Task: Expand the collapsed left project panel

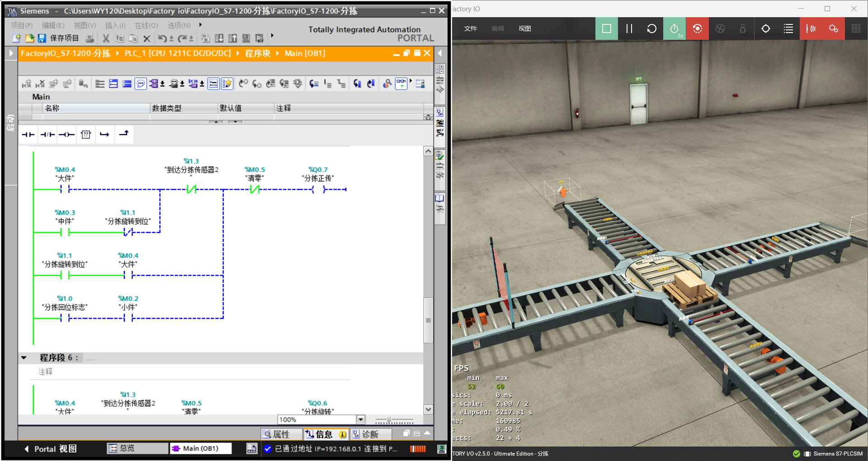Action: [11, 53]
